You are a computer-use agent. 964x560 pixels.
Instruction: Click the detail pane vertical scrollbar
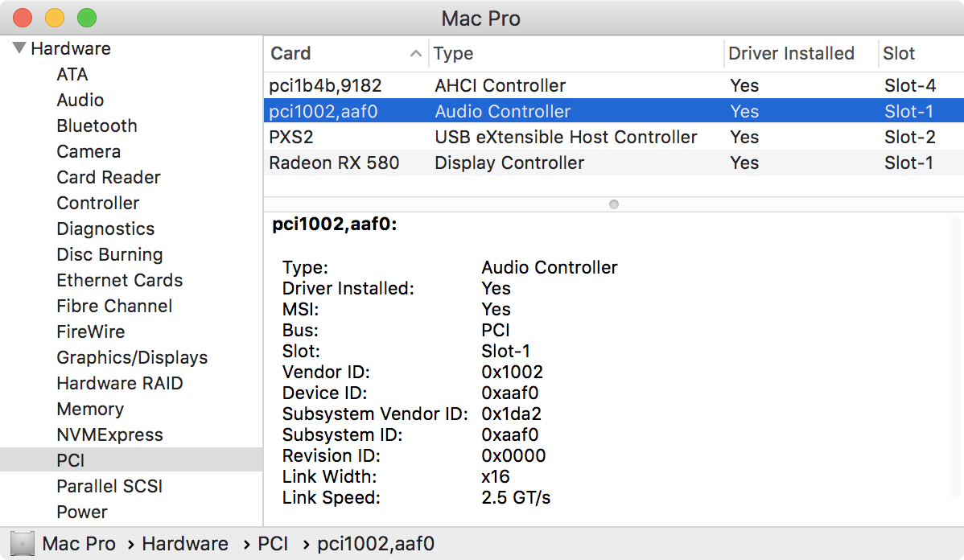point(955,356)
